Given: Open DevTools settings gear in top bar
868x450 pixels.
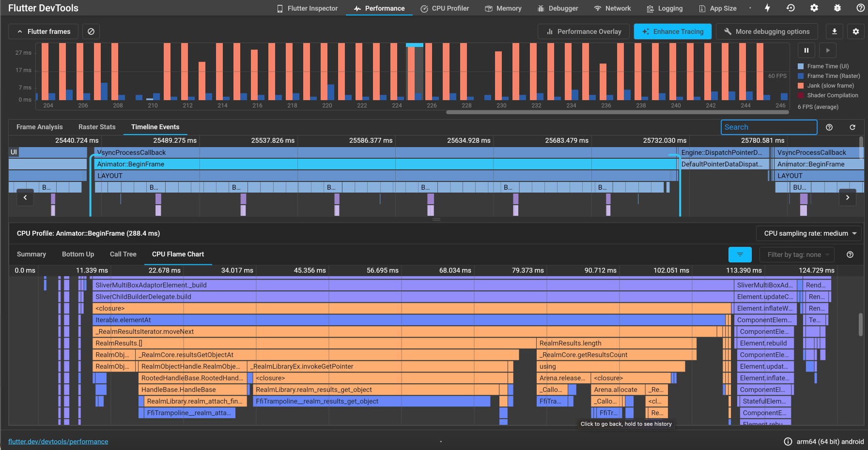Looking at the screenshot, I should pos(814,8).
